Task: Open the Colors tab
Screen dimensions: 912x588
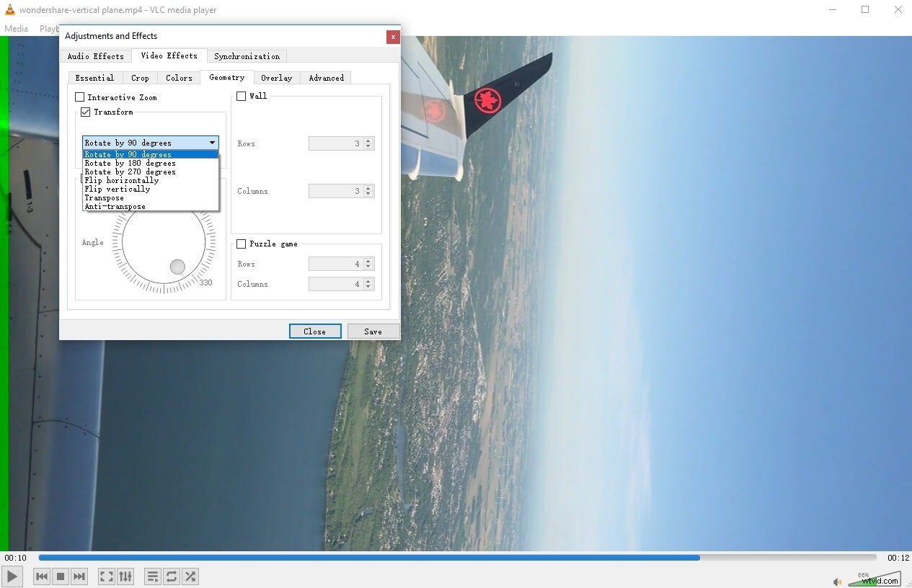Action: click(178, 77)
